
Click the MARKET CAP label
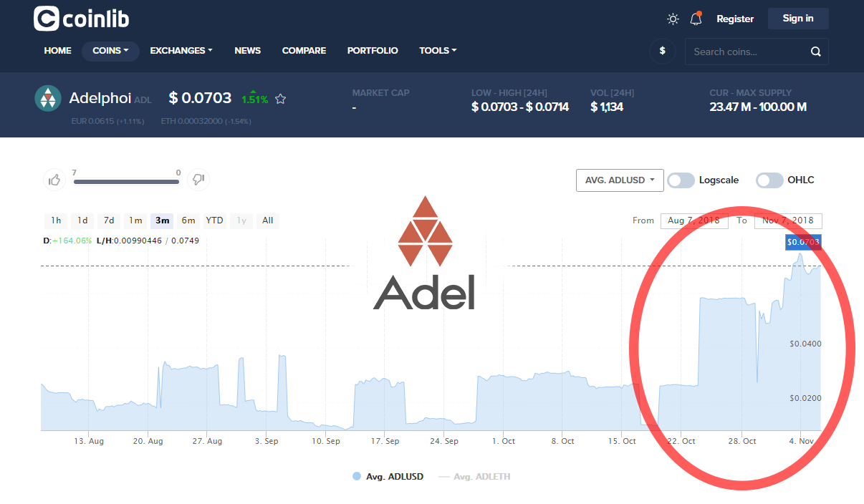tap(381, 93)
